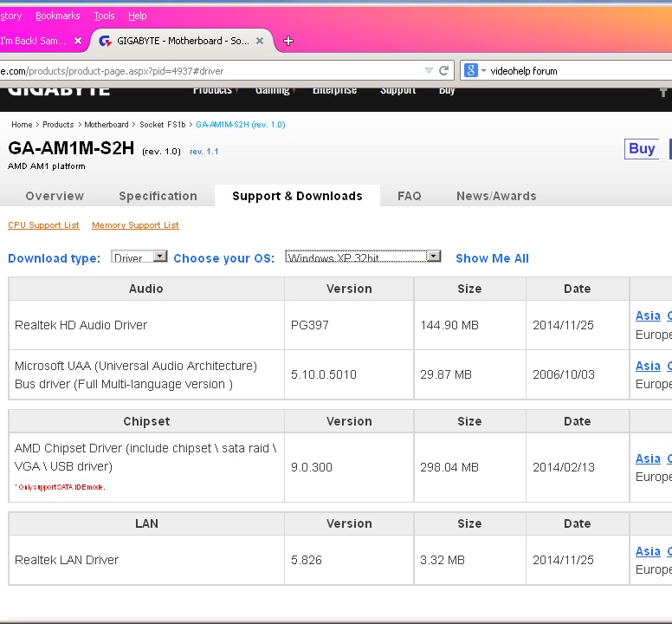Viewport: 672px width, 624px height.
Task: Click the Buy button
Action: (x=642, y=149)
